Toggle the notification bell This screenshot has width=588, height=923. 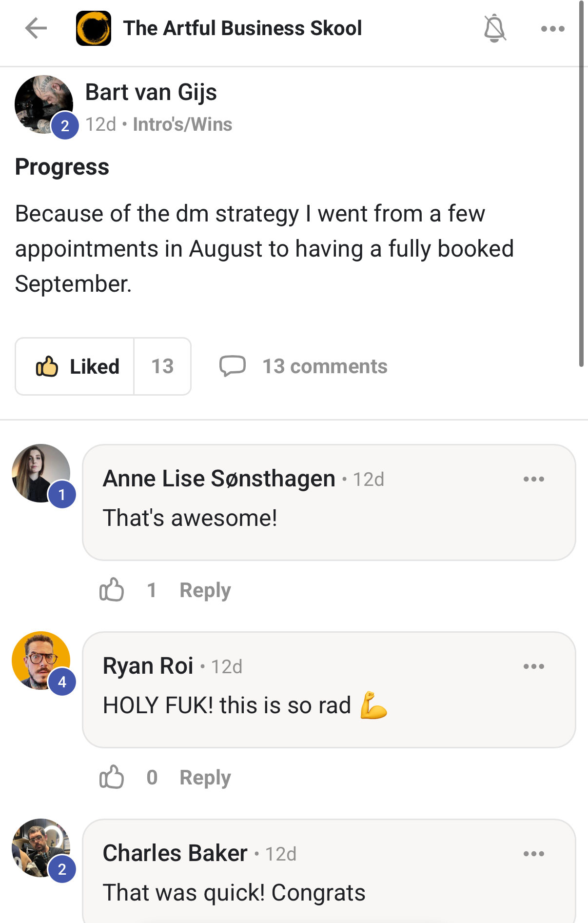(x=494, y=28)
